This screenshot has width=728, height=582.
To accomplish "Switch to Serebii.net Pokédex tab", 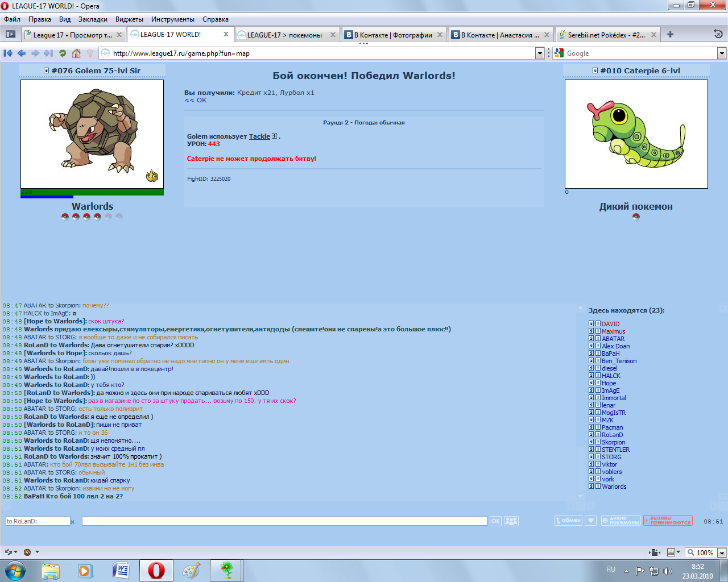I will click(607, 35).
